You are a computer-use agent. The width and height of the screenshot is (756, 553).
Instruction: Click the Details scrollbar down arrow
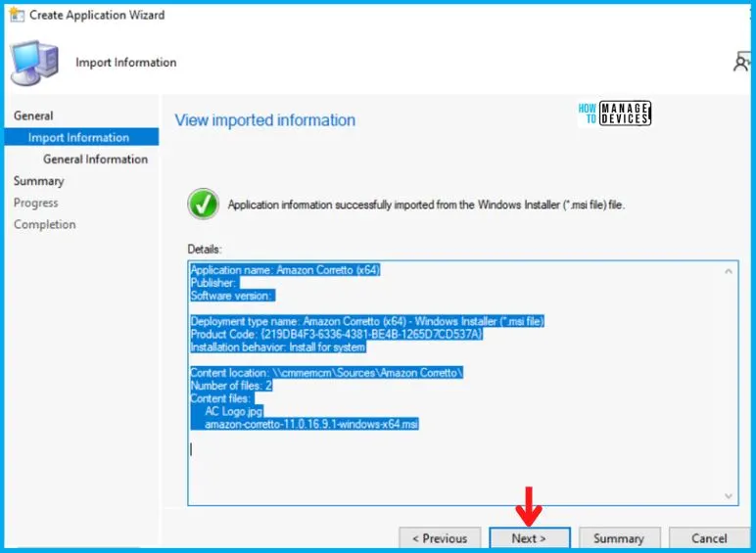click(729, 495)
